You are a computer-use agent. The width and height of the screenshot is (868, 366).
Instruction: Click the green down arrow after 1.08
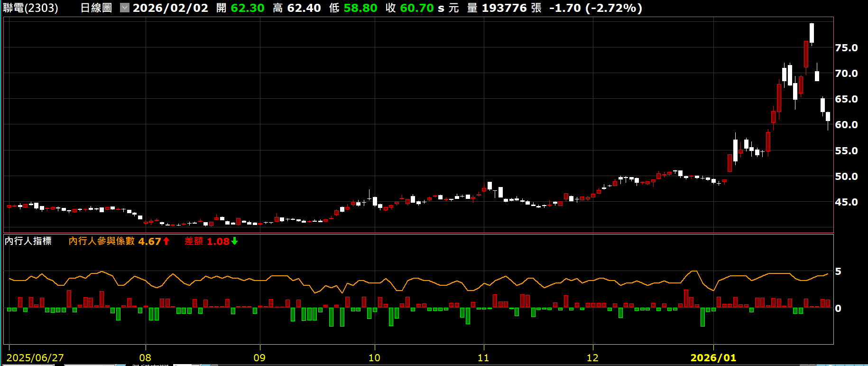(x=234, y=241)
